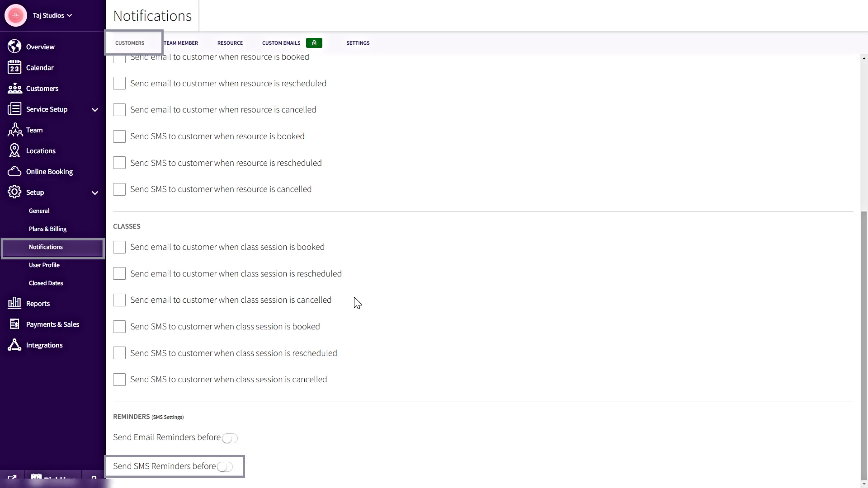Click the SMS Settings link
This screenshot has height=488, width=868.
pos(167,417)
